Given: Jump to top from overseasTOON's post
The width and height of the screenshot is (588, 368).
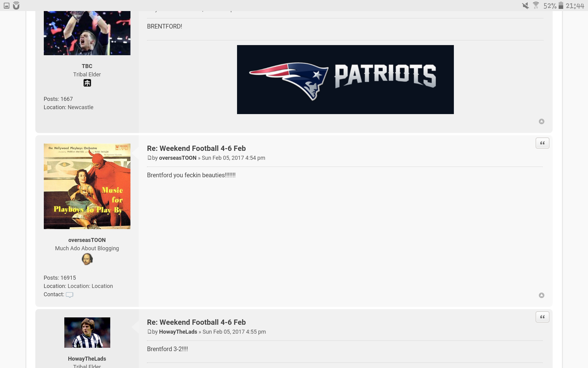Looking at the screenshot, I should [x=541, y=295].
